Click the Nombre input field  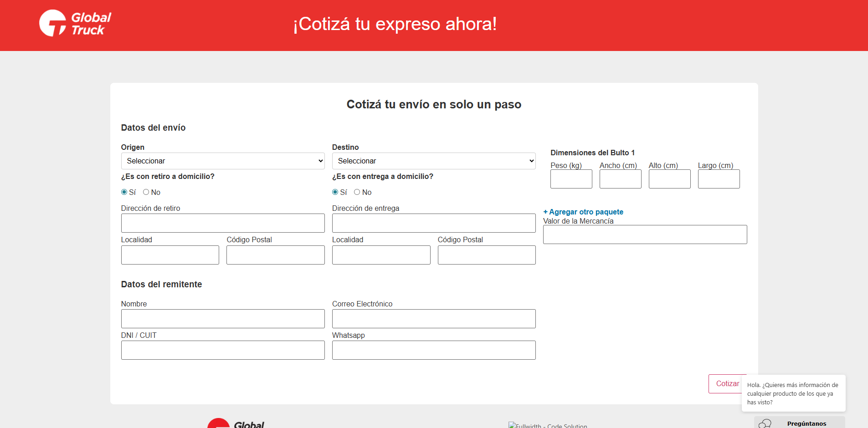click(223, 319)
